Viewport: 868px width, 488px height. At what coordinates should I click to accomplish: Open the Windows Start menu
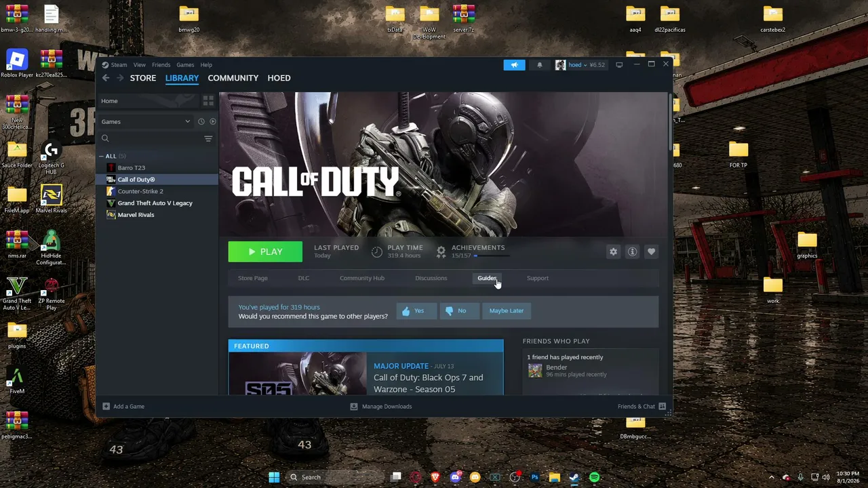coord(274,477)
